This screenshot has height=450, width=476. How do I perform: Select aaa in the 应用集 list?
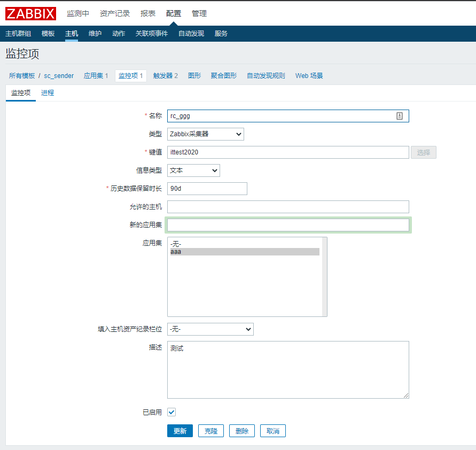pyautogui.click(x=245, y=252)
